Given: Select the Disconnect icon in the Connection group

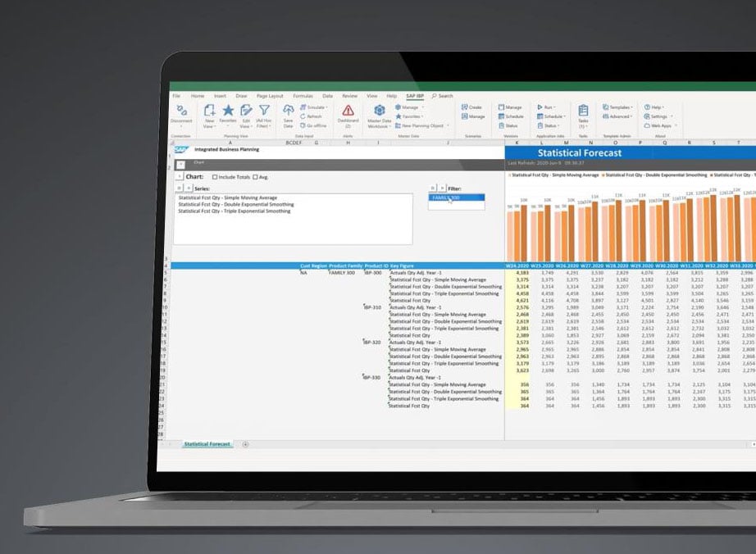Looking at the screenshot, I should [183, 111].
